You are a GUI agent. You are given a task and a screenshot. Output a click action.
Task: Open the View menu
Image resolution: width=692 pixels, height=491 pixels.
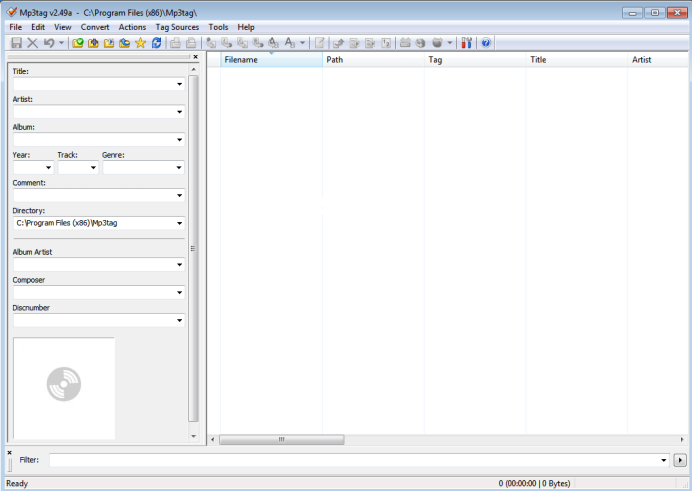click(63, 27)
